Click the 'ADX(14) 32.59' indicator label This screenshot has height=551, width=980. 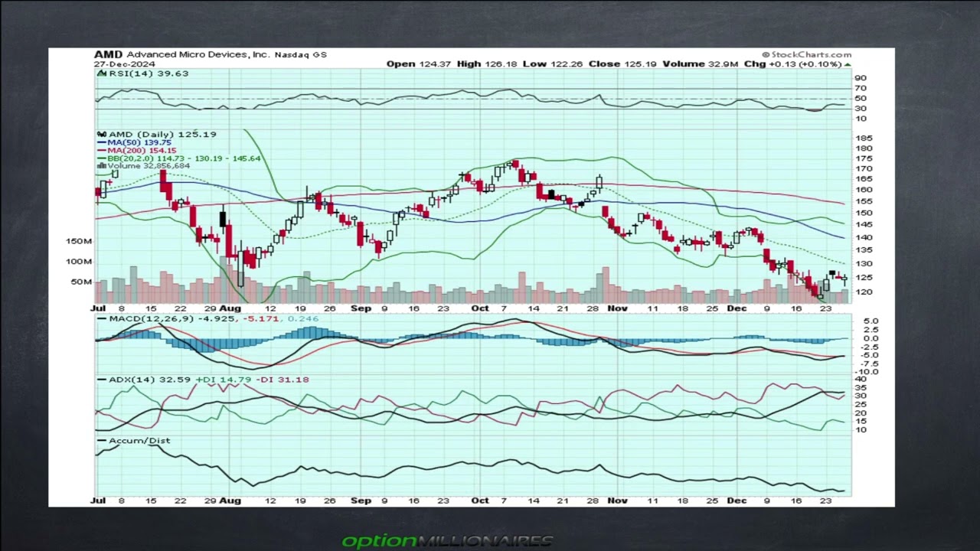point(150,380)
